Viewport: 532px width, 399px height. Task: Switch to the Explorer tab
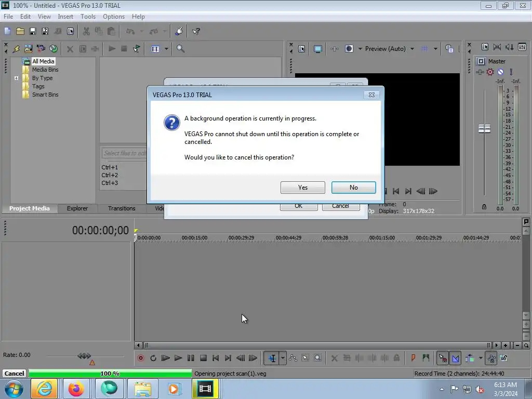pyautogui.click(x=77, y=208)
